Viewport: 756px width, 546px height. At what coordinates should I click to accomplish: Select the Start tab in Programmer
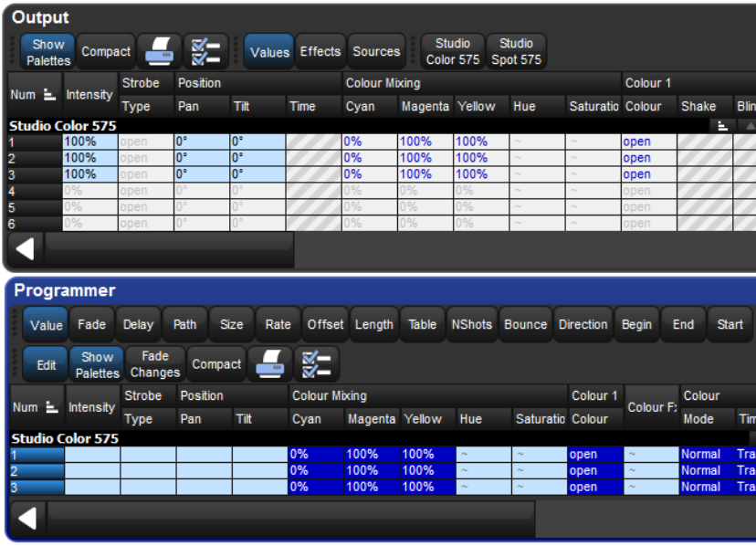[x=730, y=325]
